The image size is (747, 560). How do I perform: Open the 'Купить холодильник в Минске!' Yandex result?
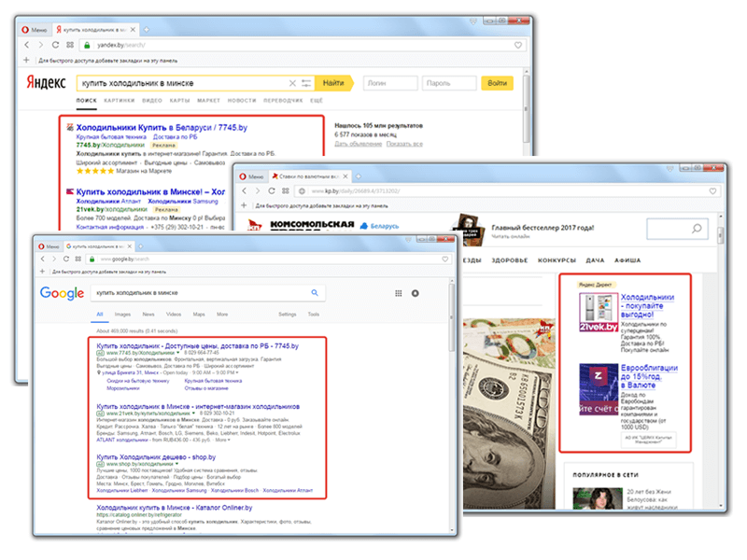click(x=150, y=192)
